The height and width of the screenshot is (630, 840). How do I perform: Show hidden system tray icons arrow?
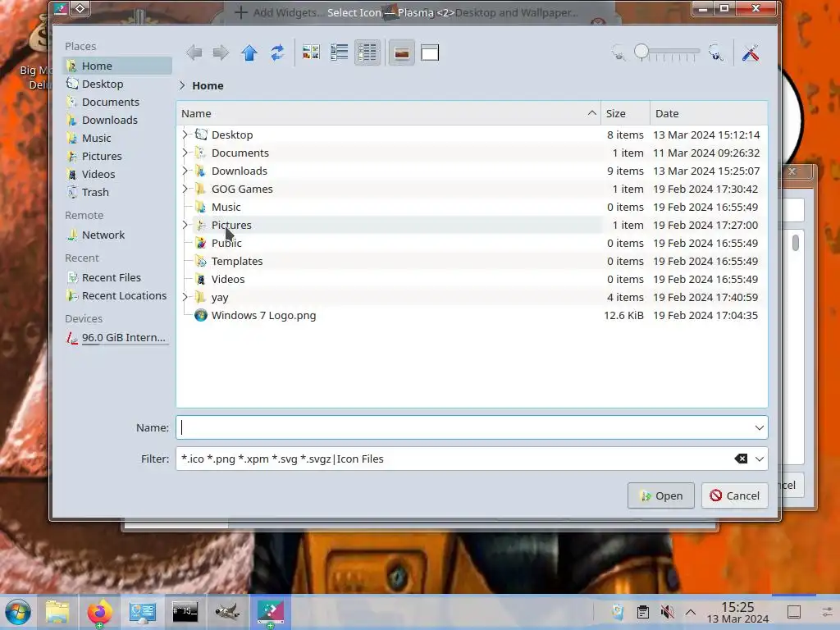pos(691,611)
